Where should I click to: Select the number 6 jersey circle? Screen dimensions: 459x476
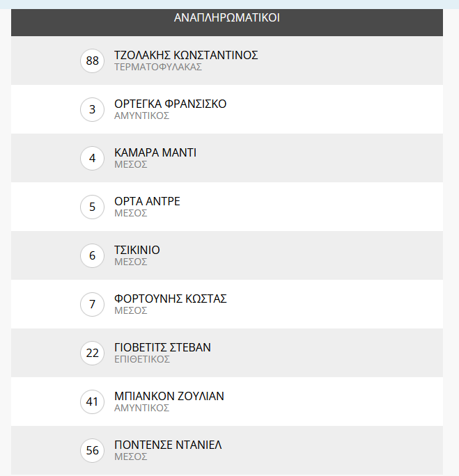click(93, 256)
